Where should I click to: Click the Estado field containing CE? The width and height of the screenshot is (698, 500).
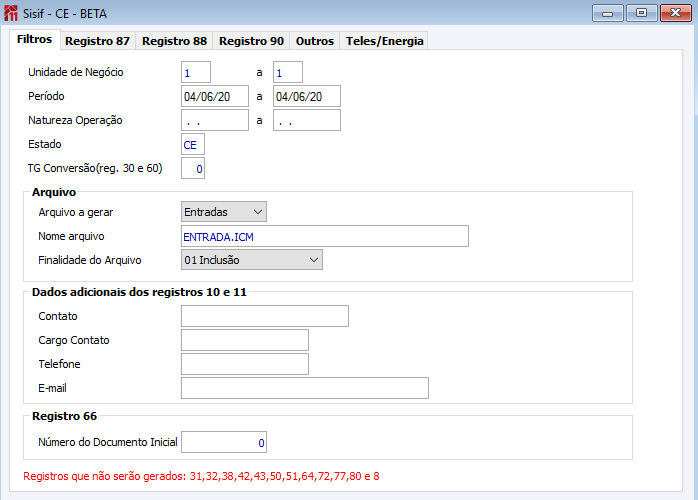193,145
